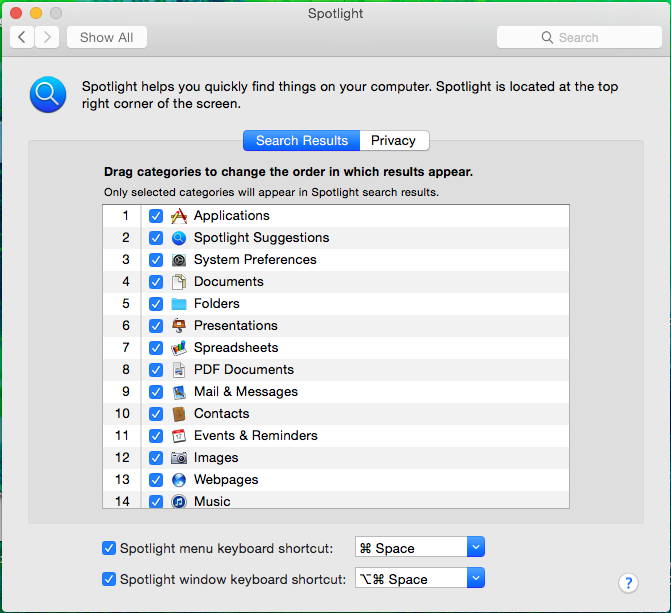Click the Music iTunes icon
Viewport: 671px width, 613px height.
click(x=179, y=501)
